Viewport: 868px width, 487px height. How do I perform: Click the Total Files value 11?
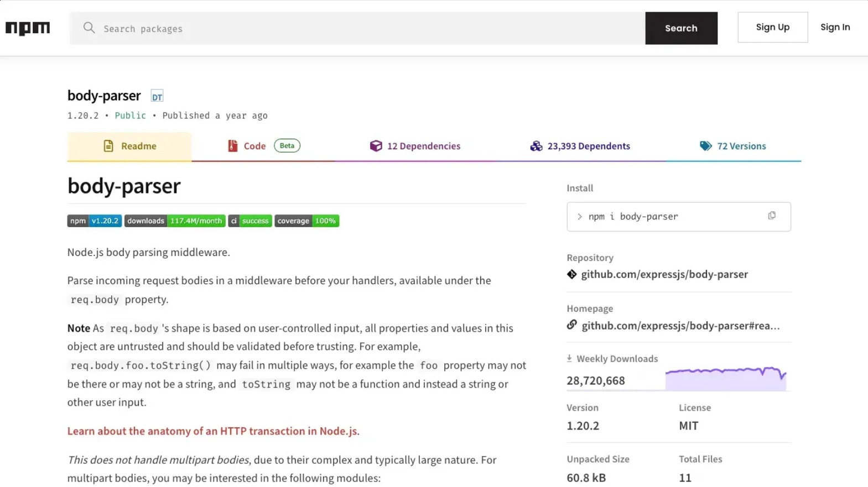(x=685, y=478)
